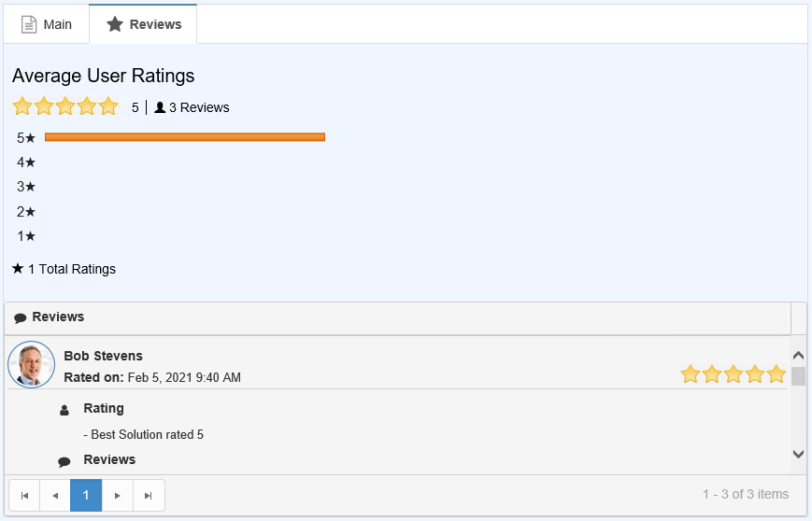Click the fifth average rating star

(108, 106)
